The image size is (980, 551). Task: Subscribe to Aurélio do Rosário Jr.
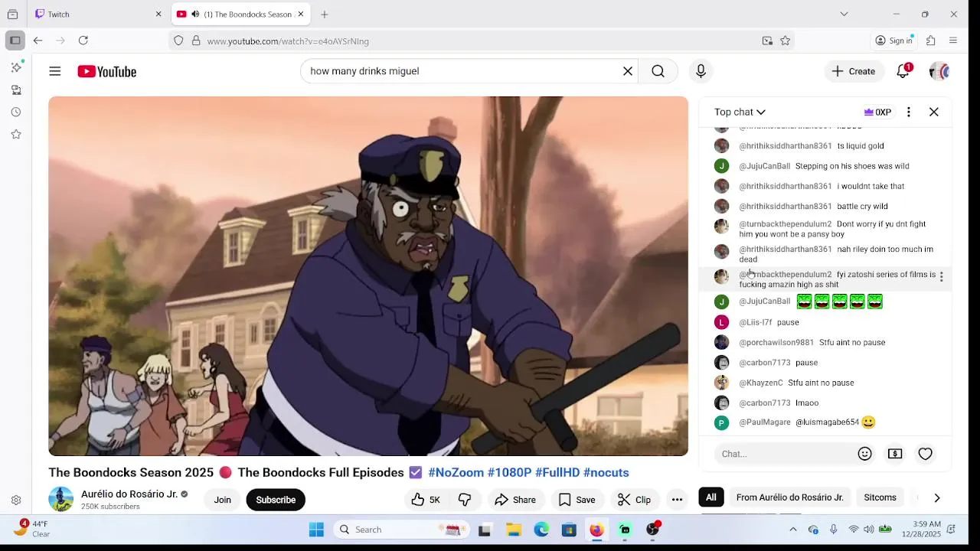click(x=276, y=500)
